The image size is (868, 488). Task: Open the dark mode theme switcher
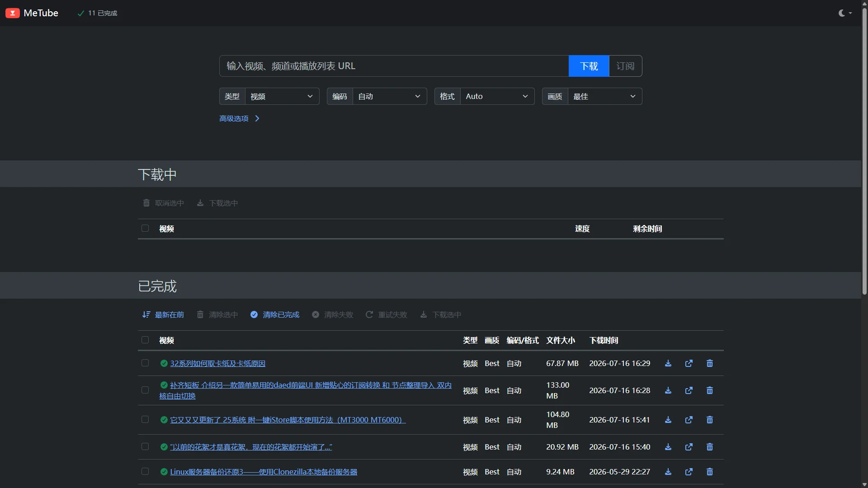(x=845, y=13)
